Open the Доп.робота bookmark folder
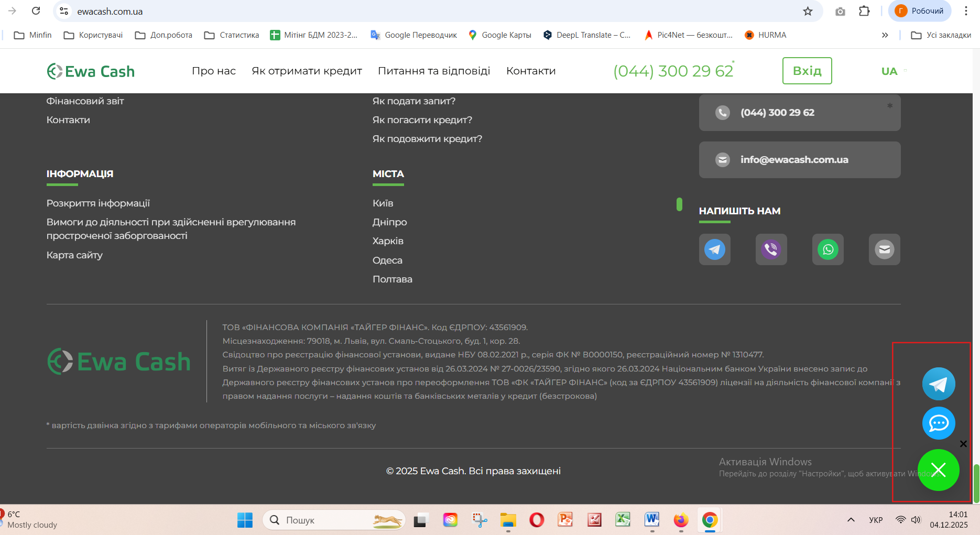980x535 pixels. (x=164, y=35)
